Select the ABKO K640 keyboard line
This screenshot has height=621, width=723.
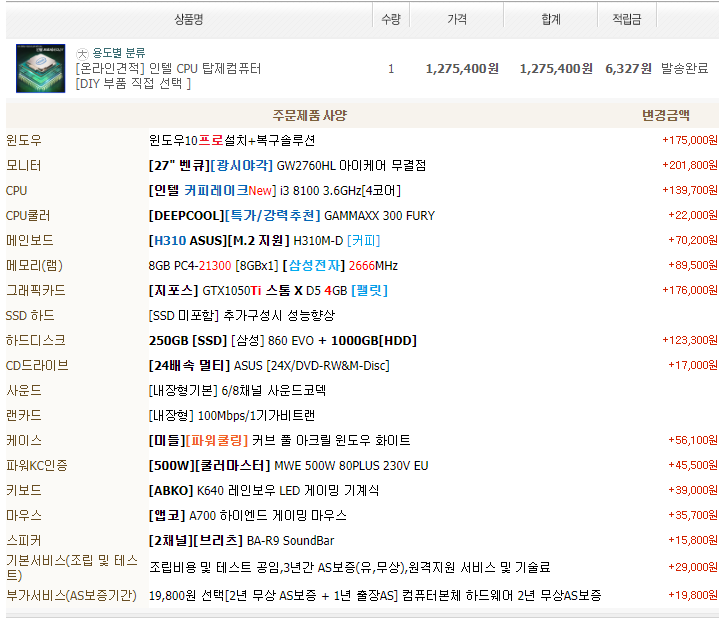click(x=264, y=491)
